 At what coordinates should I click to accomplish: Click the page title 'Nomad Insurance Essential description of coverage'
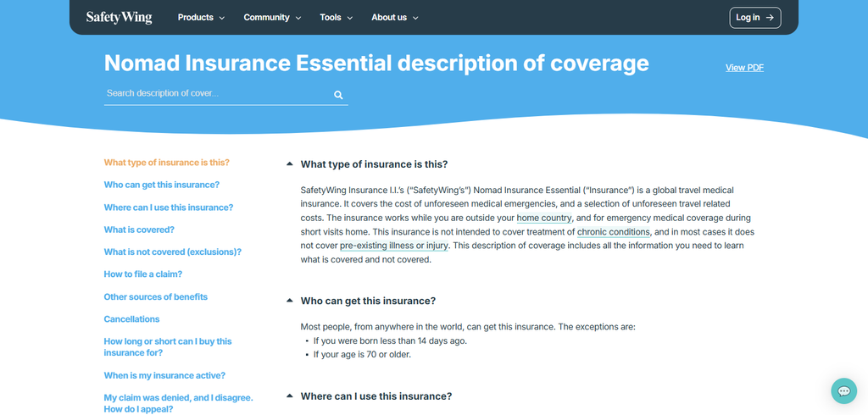pos(376,64)
